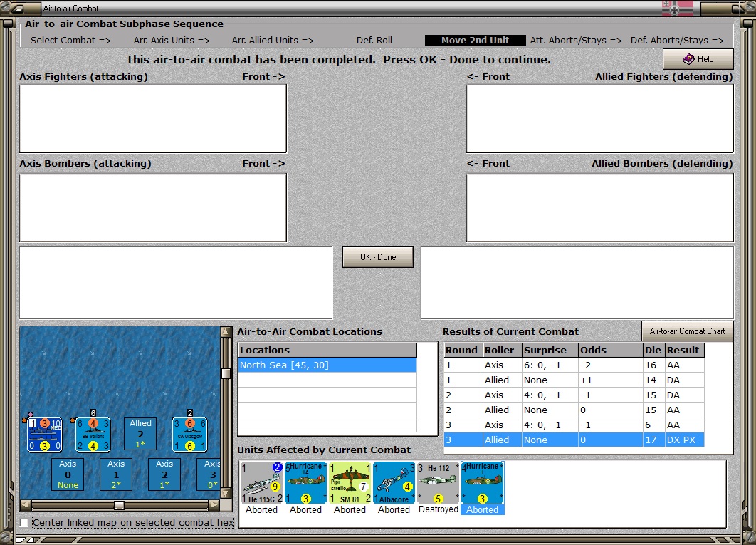Select round 1 Axis result row with die 16
This screenshot has height=545, width=756.
[574, 365]
